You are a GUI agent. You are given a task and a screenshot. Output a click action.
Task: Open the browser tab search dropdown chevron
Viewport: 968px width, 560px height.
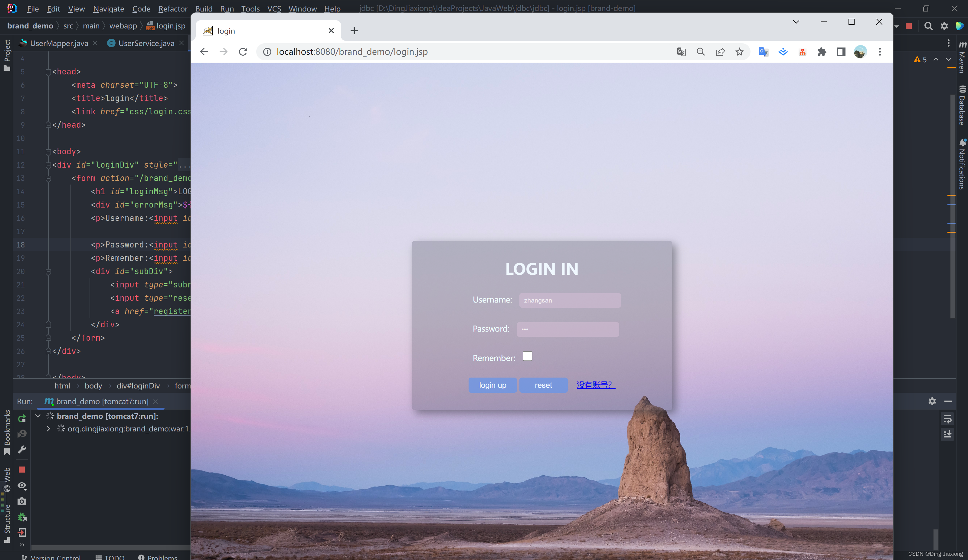(796, 22)
